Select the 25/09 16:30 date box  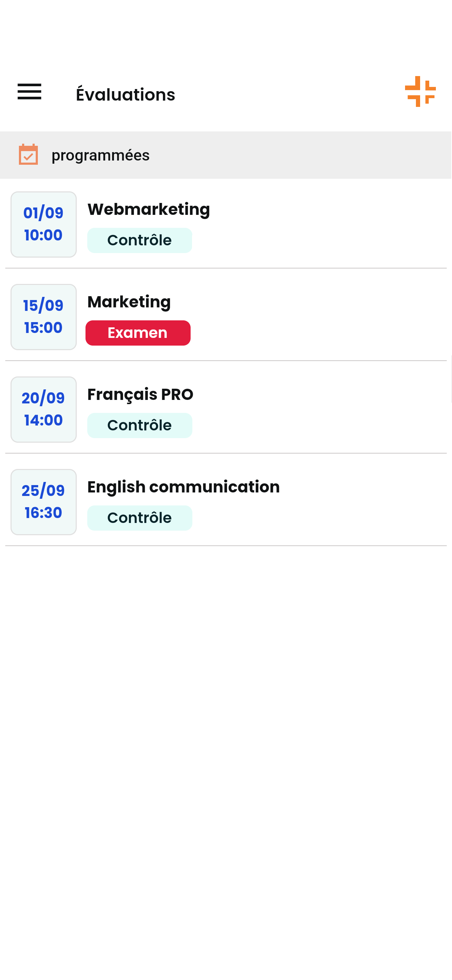pos(43,502)
